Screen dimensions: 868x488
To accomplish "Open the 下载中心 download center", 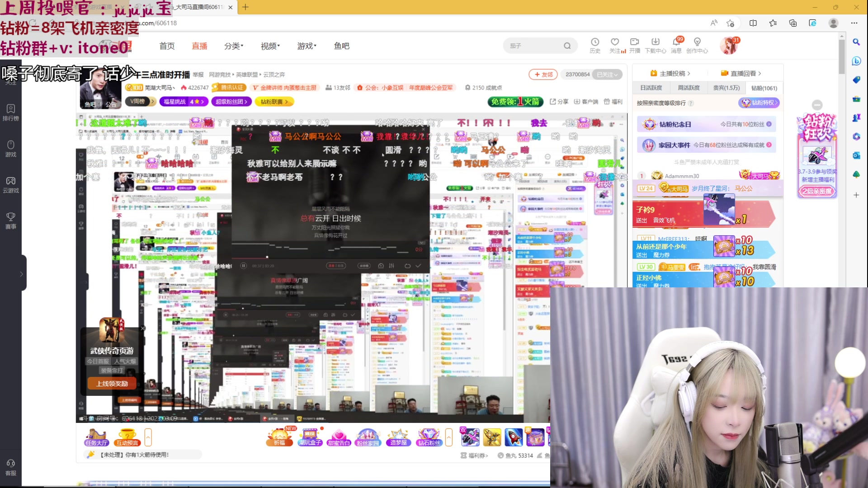I will [656, 46].
